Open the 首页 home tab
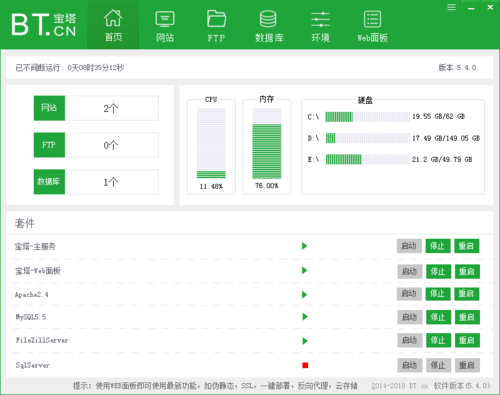The image size is (500, 395). click(x=113, y=25)
